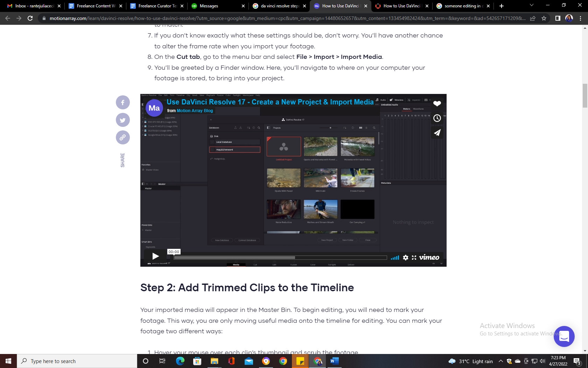
Task: Open the video title link on Vimeo
Action: pos(270,102)
